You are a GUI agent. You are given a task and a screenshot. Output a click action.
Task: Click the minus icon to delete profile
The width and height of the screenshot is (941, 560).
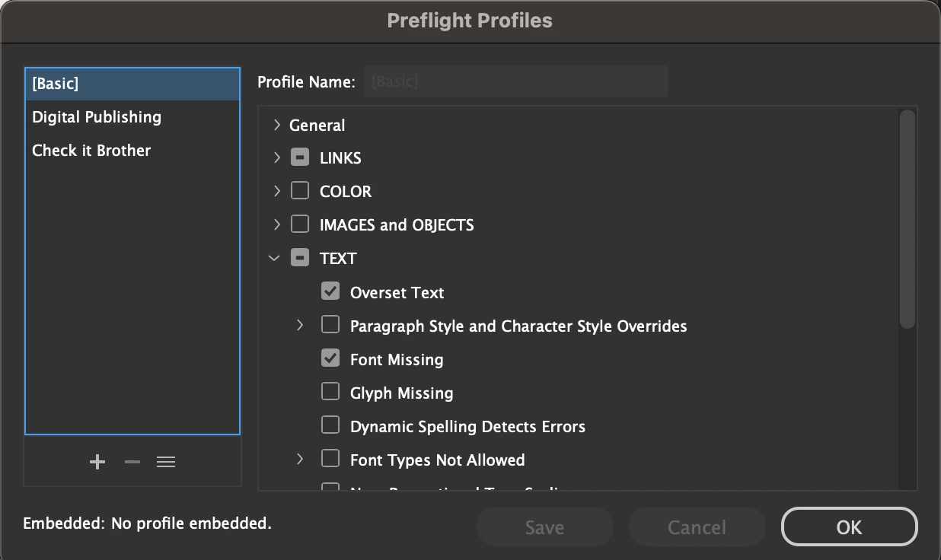[132, 462]
